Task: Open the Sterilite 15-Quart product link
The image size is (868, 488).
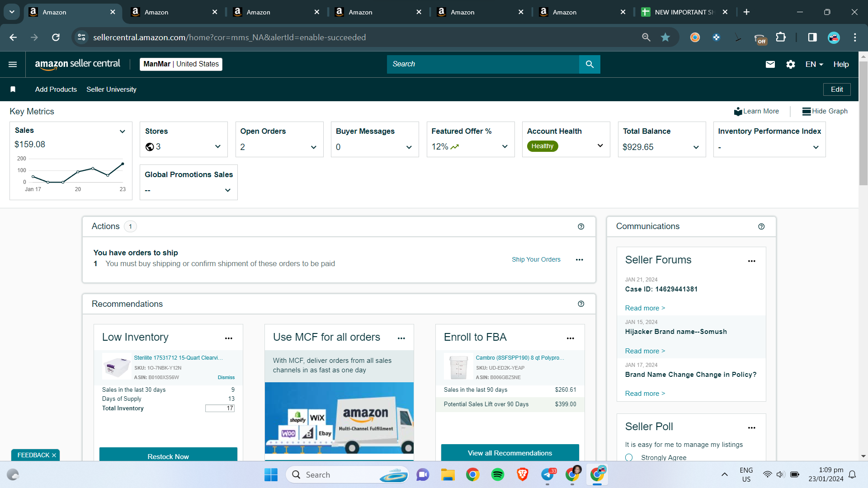Action: click(x=178, y=358)
